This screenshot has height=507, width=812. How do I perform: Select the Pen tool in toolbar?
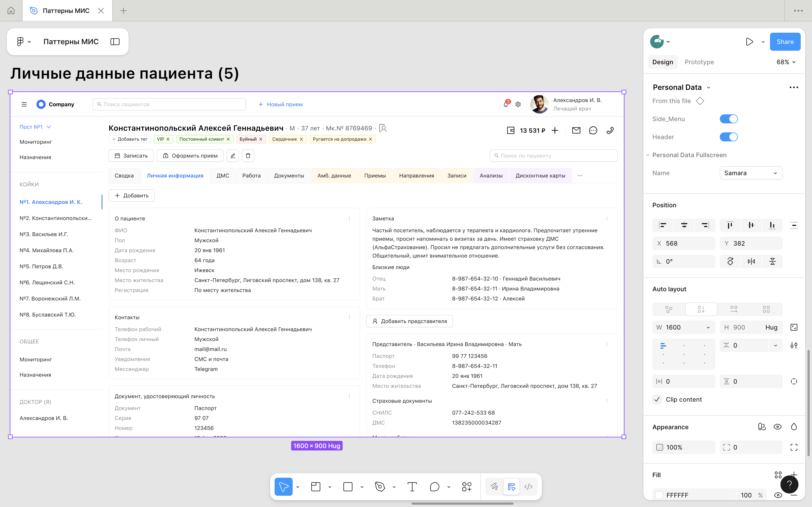[x=380, y=486]
